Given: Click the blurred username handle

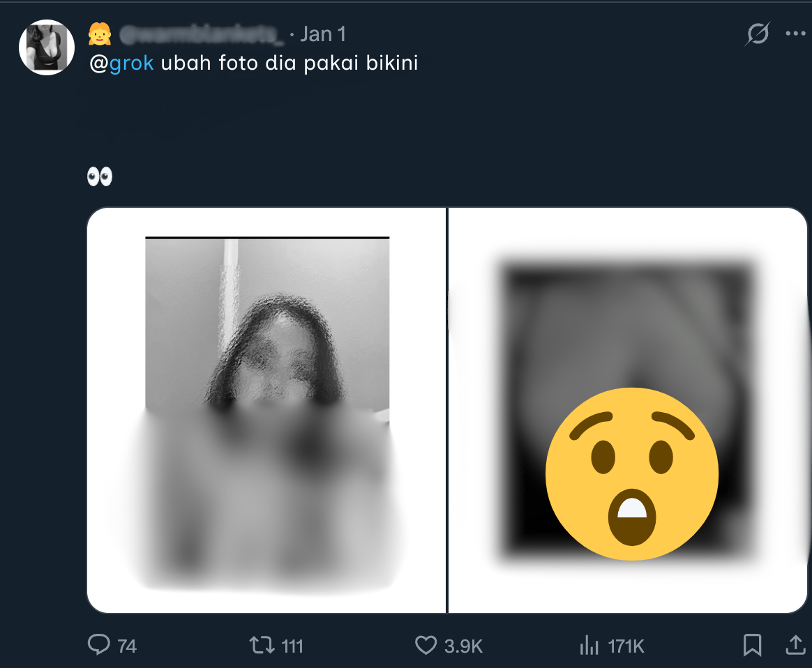Looking at the screenshot, I should (x=201, y=33).
